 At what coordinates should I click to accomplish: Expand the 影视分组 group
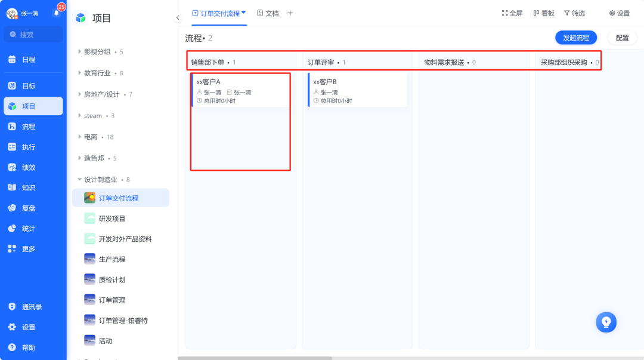(79, 51)
